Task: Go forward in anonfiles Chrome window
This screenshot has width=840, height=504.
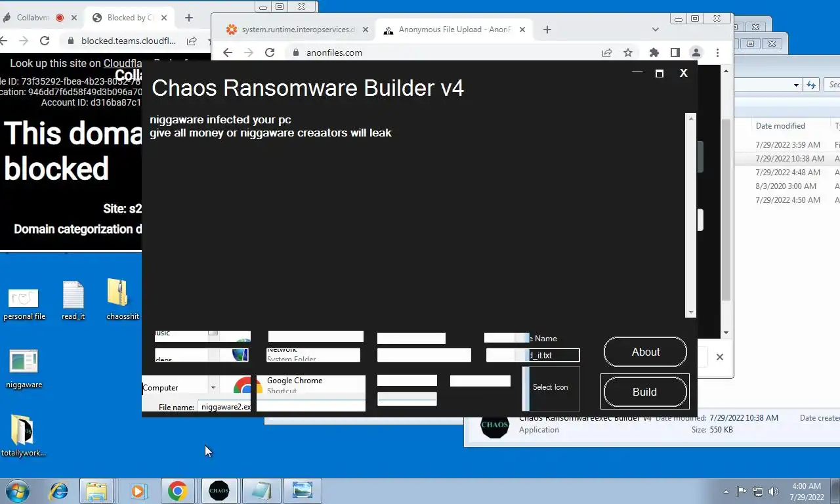Action: pos(249,52)
